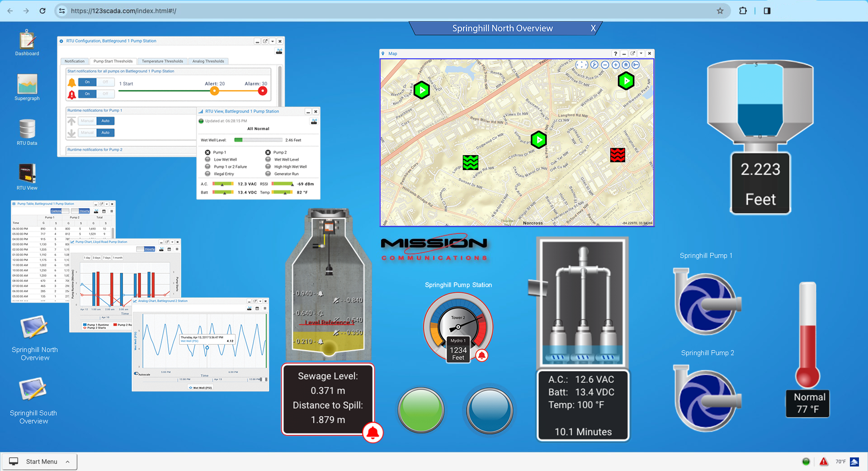Click the sewage level red alarm bell

tap(373, 433)
